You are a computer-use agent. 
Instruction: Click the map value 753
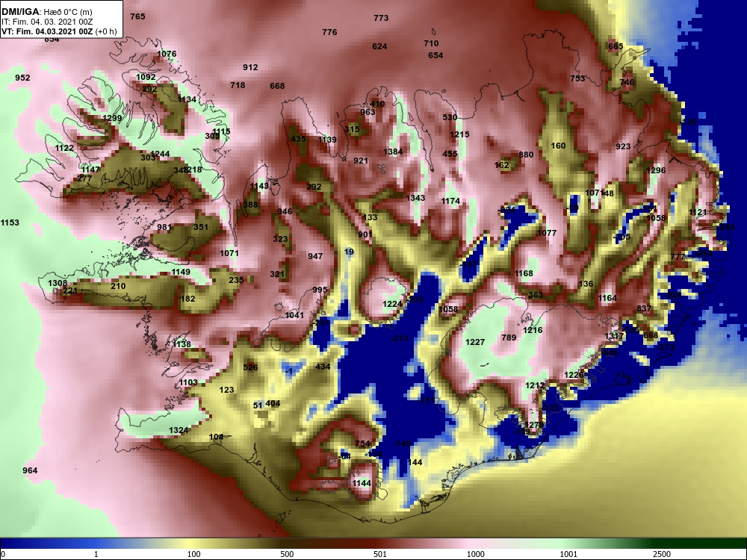click(x=577, y=78)
